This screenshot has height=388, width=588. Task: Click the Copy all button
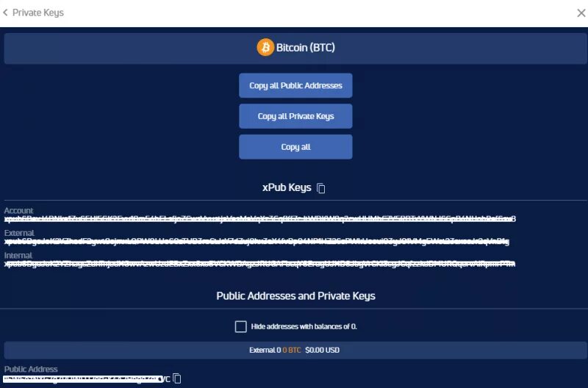(295, 147)
